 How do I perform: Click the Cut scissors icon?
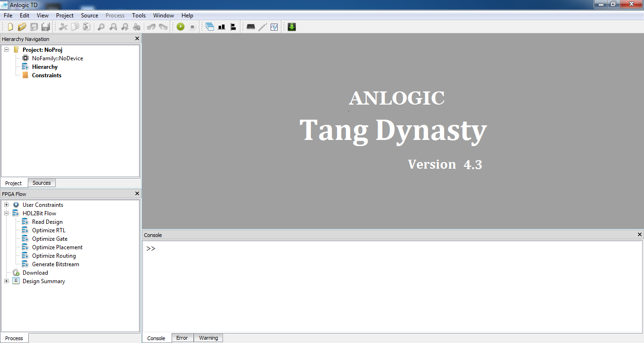pyautogui.click(x=63, y=27)
